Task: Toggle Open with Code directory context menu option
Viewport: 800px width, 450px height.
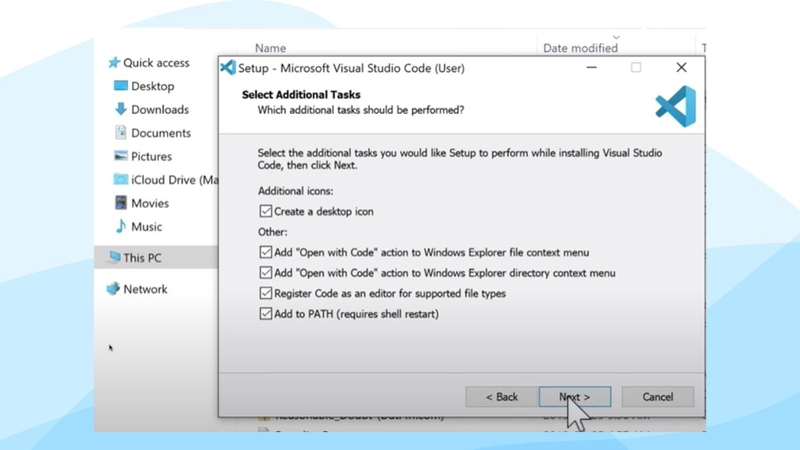Action: pyautogui.click(x=265, y=273)
